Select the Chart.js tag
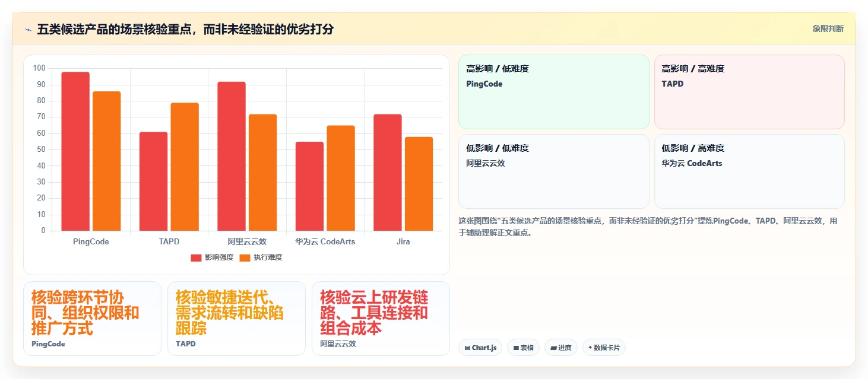This screenshot has height=379, width=868. pos(481,348)
